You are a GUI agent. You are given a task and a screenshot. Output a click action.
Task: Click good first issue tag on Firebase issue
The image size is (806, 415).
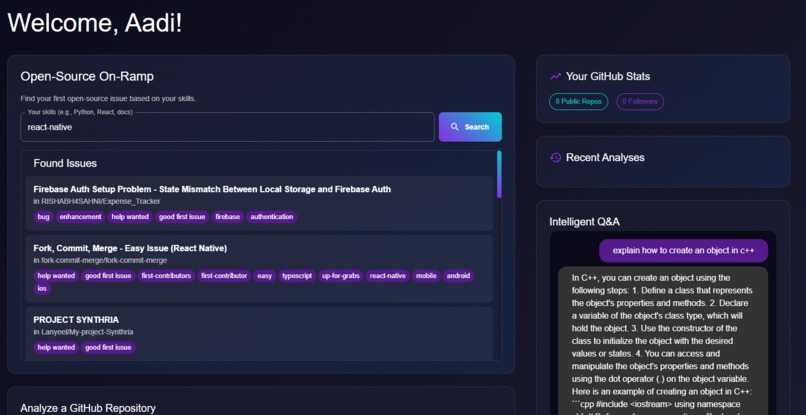point(182,217)
